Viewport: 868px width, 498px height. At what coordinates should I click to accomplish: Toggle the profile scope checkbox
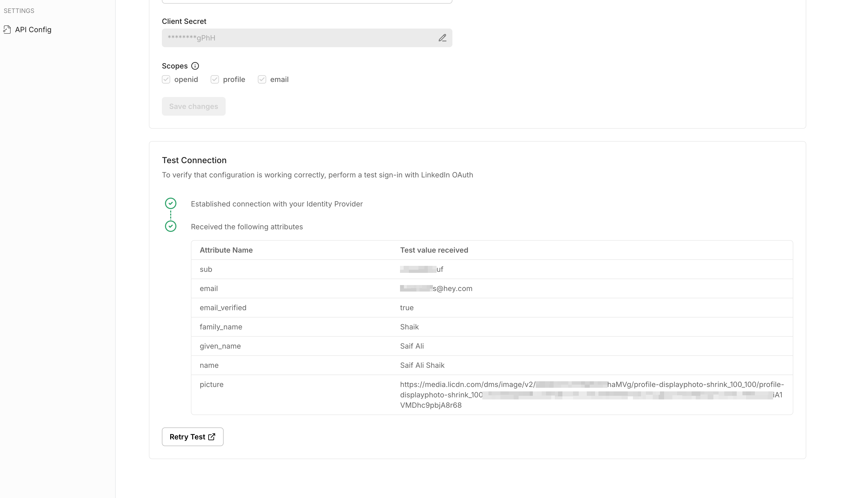coord(215,79)
